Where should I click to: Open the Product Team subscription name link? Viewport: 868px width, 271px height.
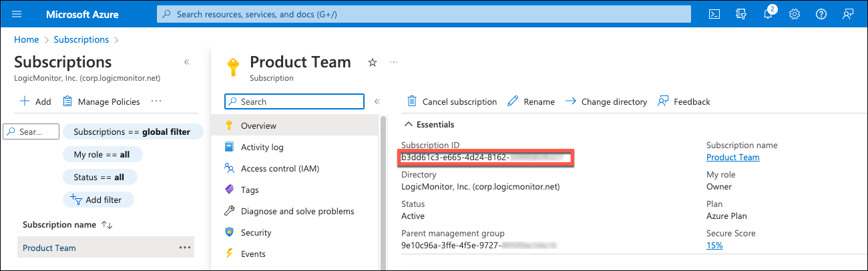click(732, 158)
